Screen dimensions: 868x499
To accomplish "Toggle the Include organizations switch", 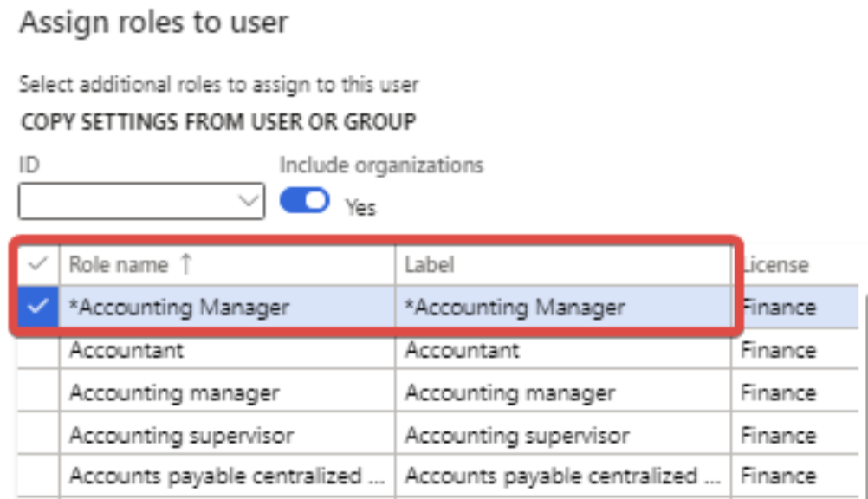I will (x=304, y=201).
